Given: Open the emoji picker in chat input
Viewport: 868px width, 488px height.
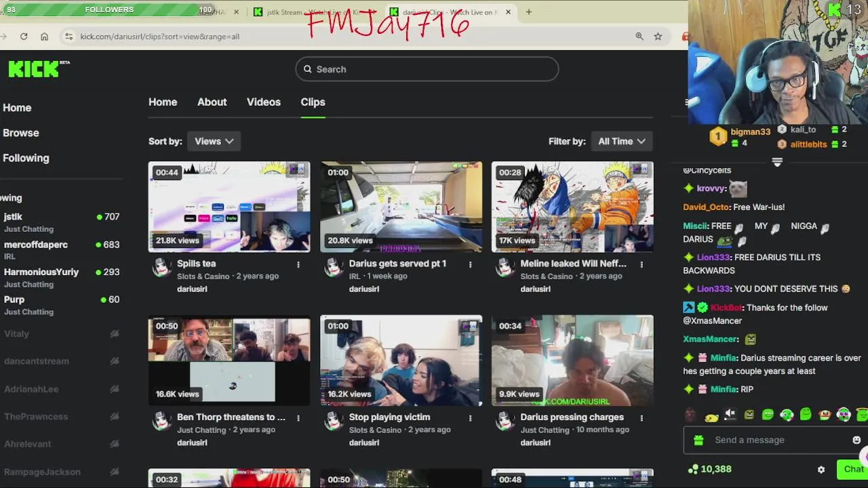Looking at the screenshot, I should coord(856,440).
